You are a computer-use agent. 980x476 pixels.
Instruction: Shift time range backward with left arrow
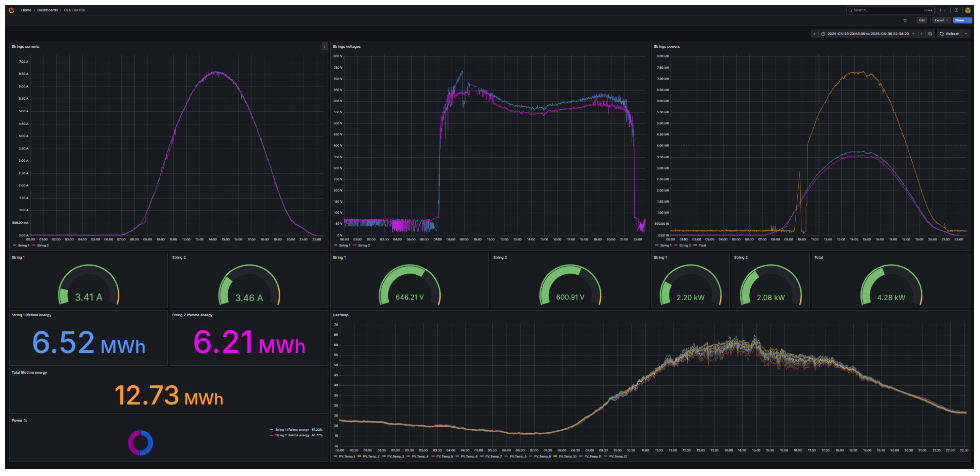pos(814,34)
